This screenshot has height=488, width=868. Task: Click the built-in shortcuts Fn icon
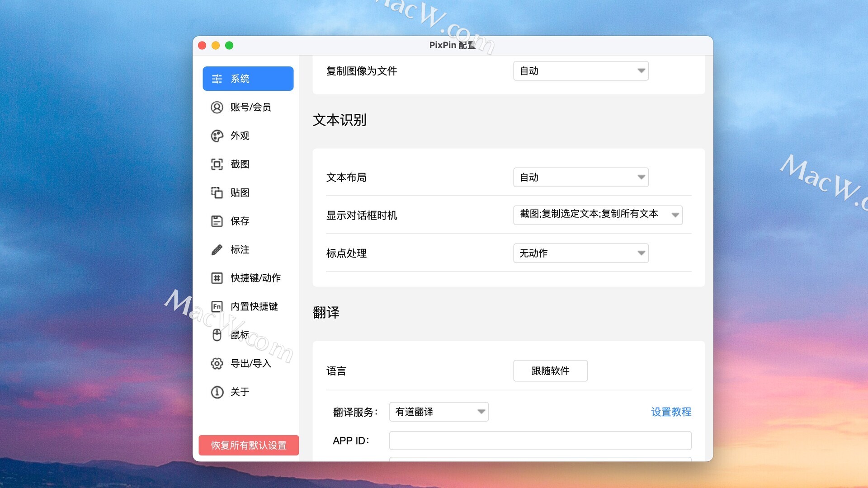click(217, 306)
